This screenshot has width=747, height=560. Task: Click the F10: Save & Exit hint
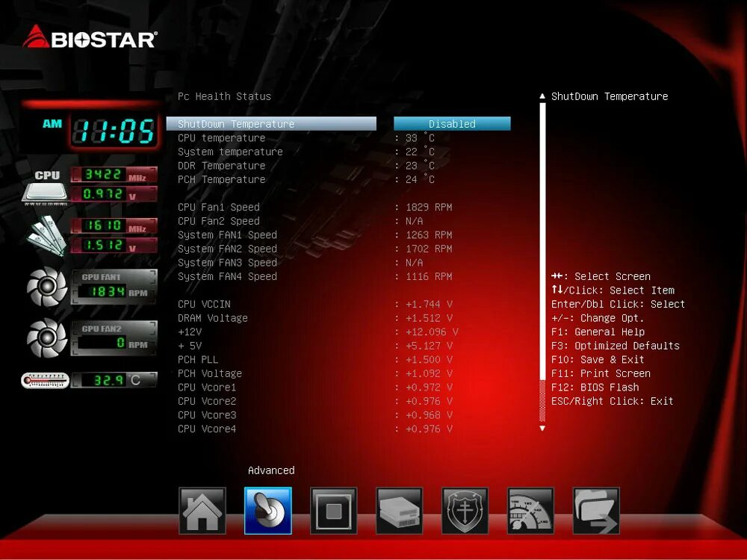[598, 360]
